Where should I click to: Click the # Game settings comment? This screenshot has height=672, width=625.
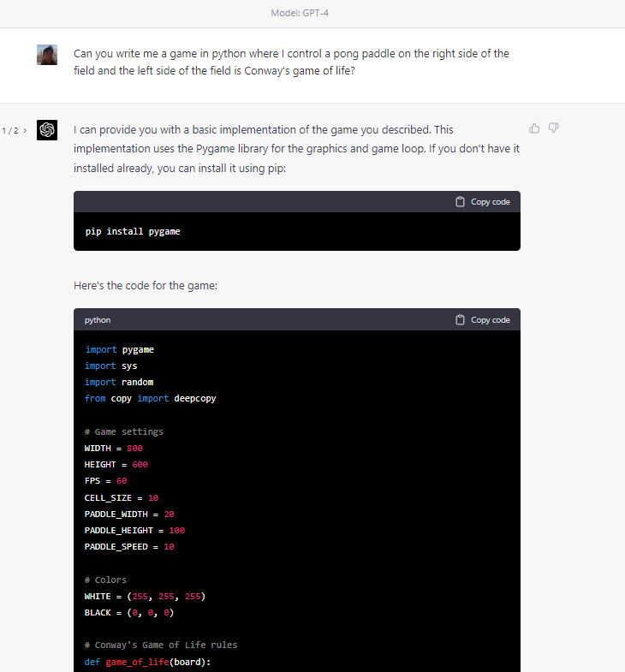point(124,432)
